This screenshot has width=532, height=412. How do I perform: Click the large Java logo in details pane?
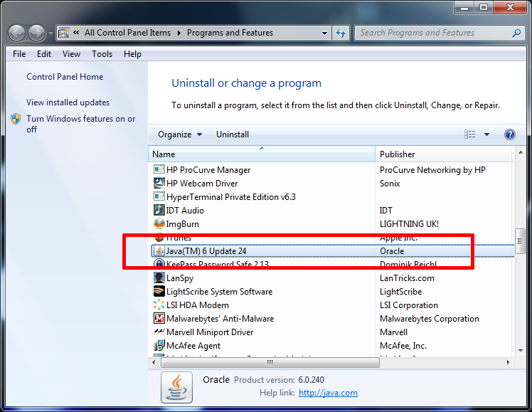click(177, 387)
